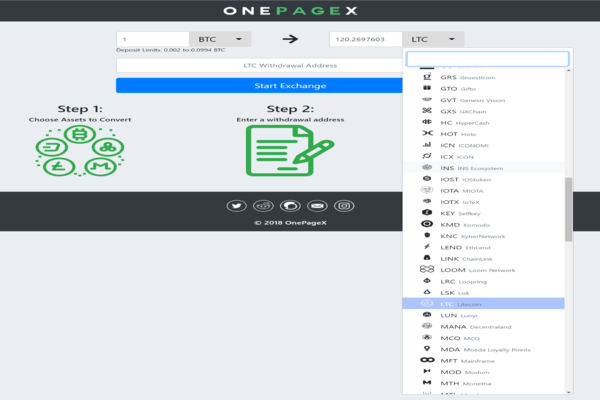Screen dimensions: 600x400
Task: Click the KMD Komodo coin icon
Action: (x=427, y=224)
